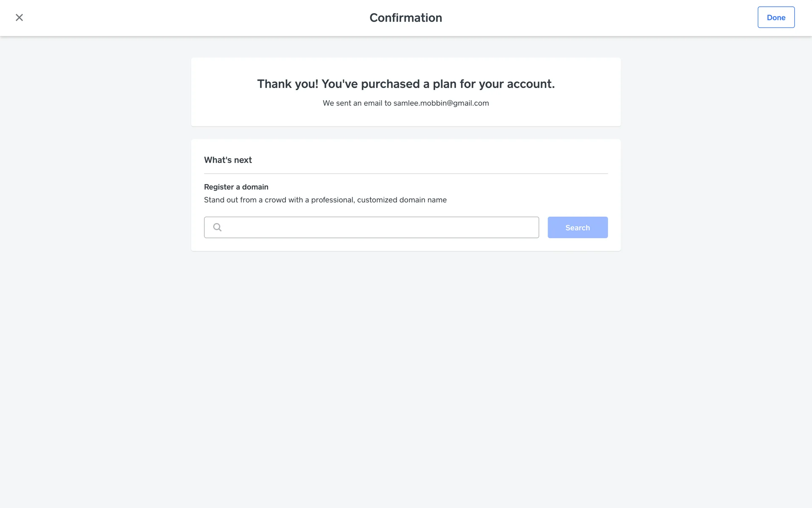
Task: Click blank header space left of the Done button
Action: 634,18
